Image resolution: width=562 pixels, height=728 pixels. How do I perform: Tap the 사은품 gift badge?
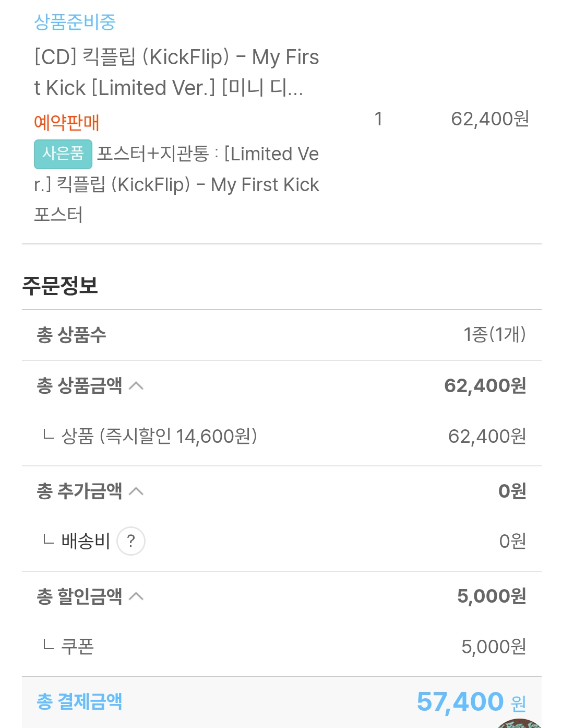pos(63,154)
